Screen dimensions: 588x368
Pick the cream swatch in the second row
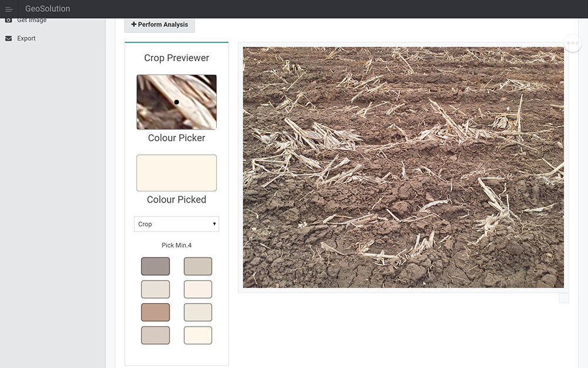(x=198, y=289)
